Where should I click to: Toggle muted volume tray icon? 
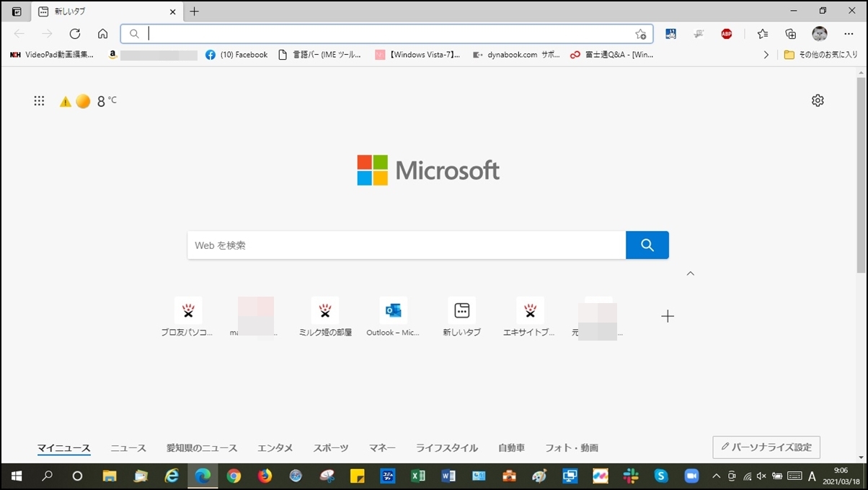pos(761,476)
